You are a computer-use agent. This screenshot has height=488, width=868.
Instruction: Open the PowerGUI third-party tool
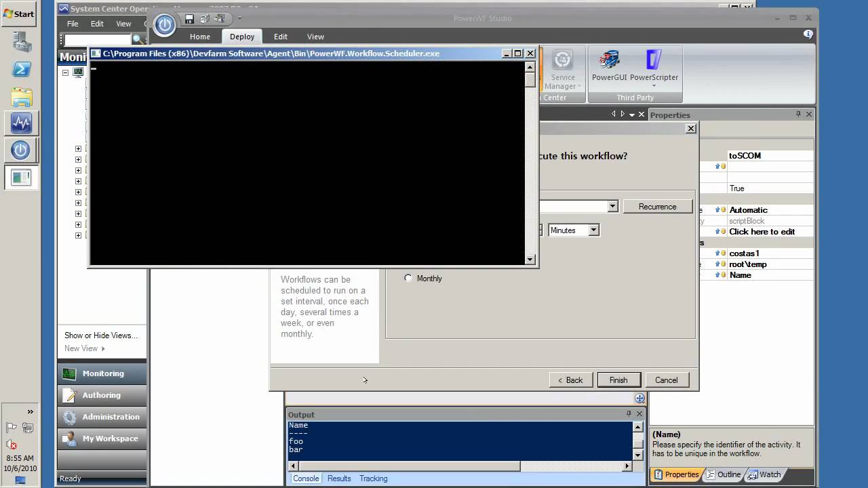[x=609, y=66]
